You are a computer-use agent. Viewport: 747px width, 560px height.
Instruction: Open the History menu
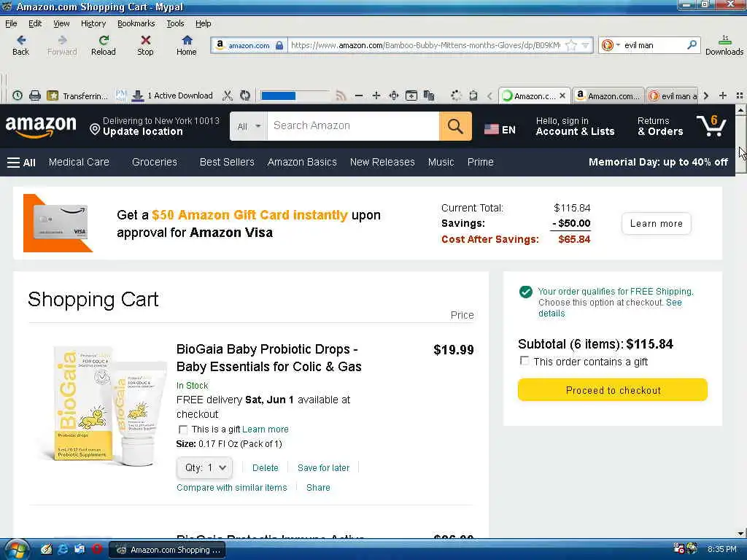coord(93,23)
